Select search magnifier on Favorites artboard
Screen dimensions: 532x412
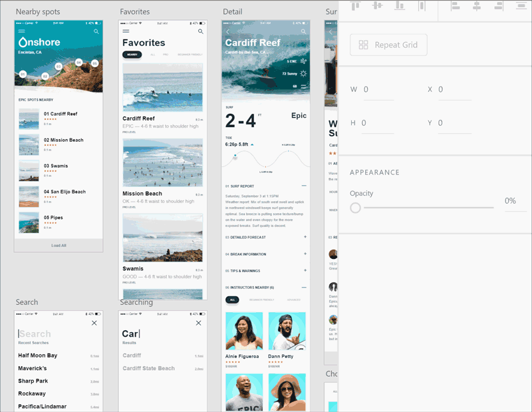pyautogui.click(x=201, y=31)
